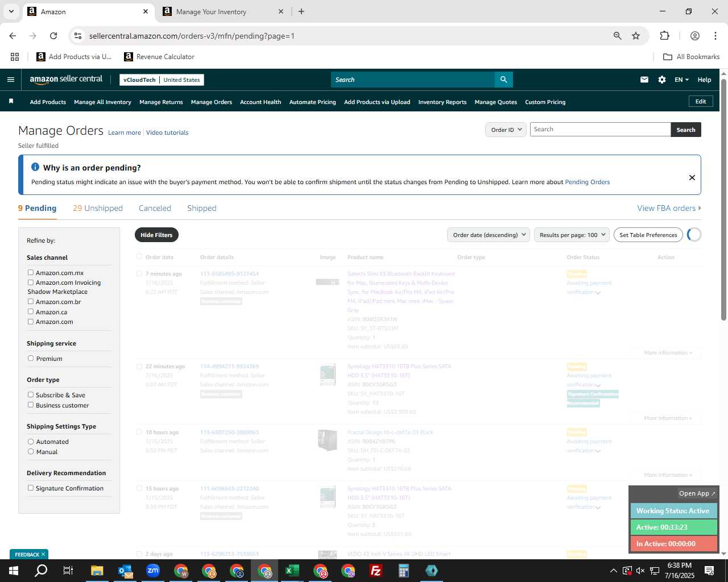Click the Amazon Seller Central logo
The width and height of the screenshot is (728, 582).
(x=66, y=80)
